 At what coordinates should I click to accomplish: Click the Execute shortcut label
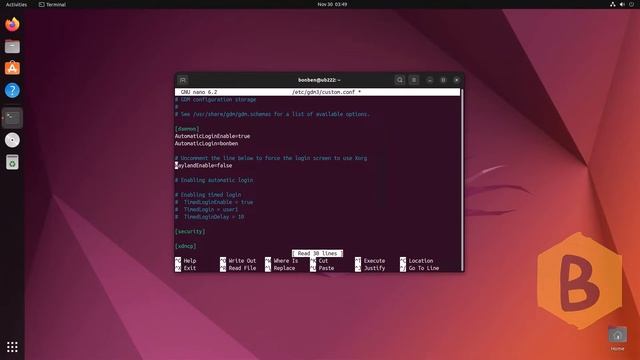click(x=374, y=261)
